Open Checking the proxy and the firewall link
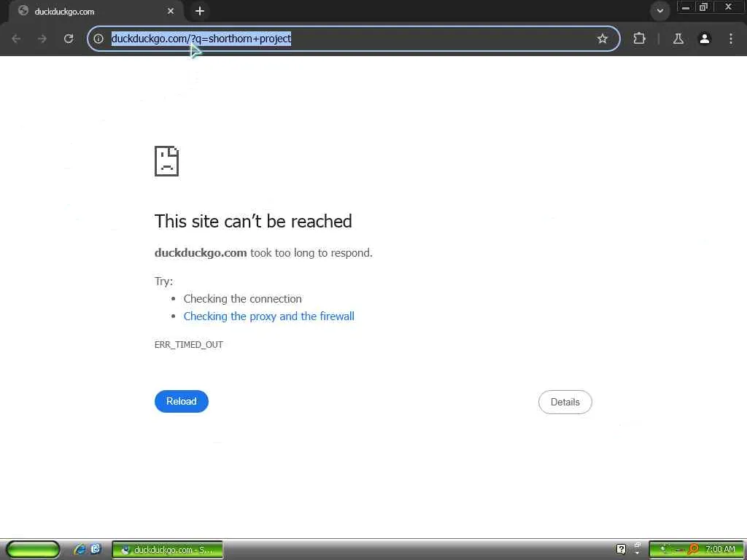This screenshot has height=560, width=747. pyautogui.click(x=268, y=316)
